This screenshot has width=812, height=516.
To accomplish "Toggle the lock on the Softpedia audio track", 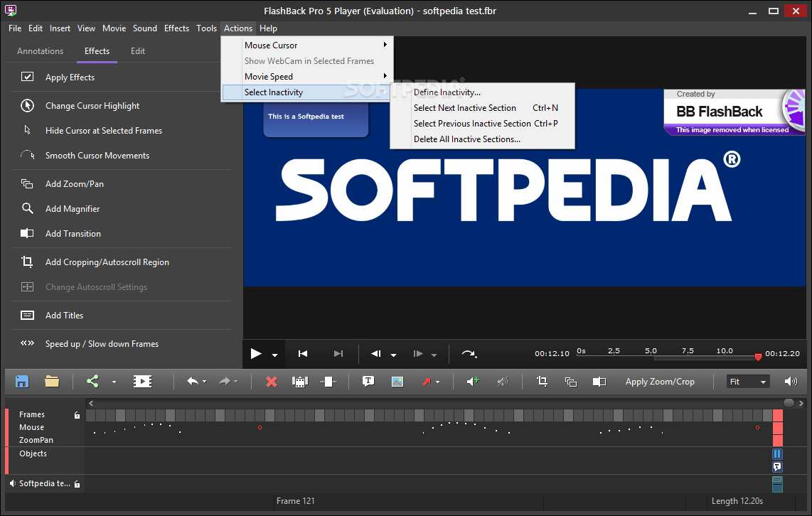I will 77,484.
